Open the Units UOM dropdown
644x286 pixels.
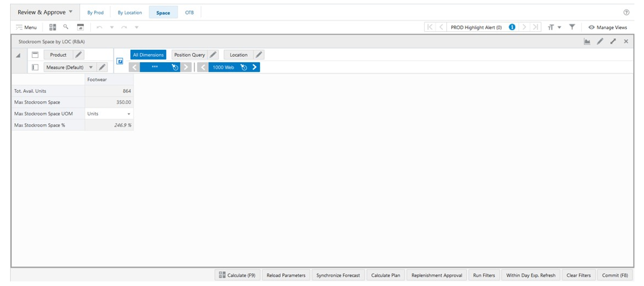[109, 114]
